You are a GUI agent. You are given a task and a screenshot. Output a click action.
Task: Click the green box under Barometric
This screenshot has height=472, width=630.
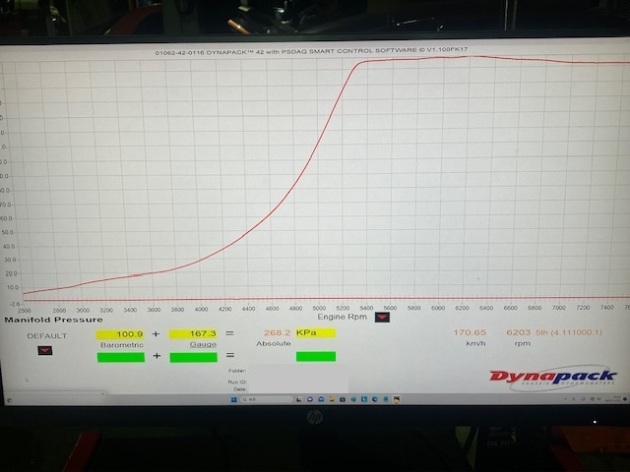[120, 356]
